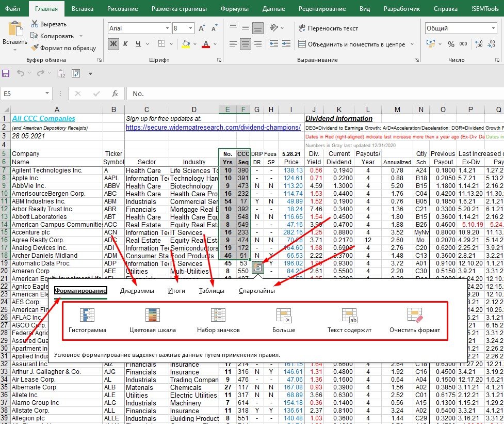Switch to the Данные ribbon tab
The width and height of the screenshot is (504, 424).
coord(273,9)
